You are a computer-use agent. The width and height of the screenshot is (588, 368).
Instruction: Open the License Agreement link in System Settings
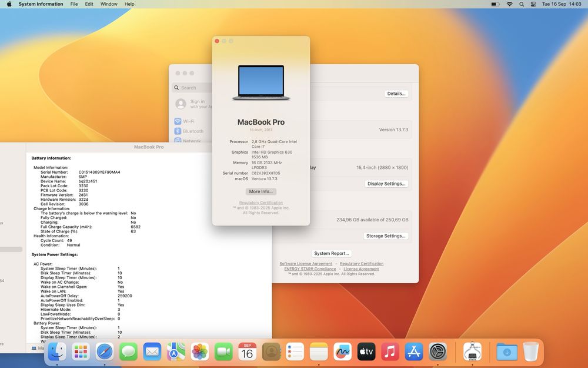pos(361,269)
